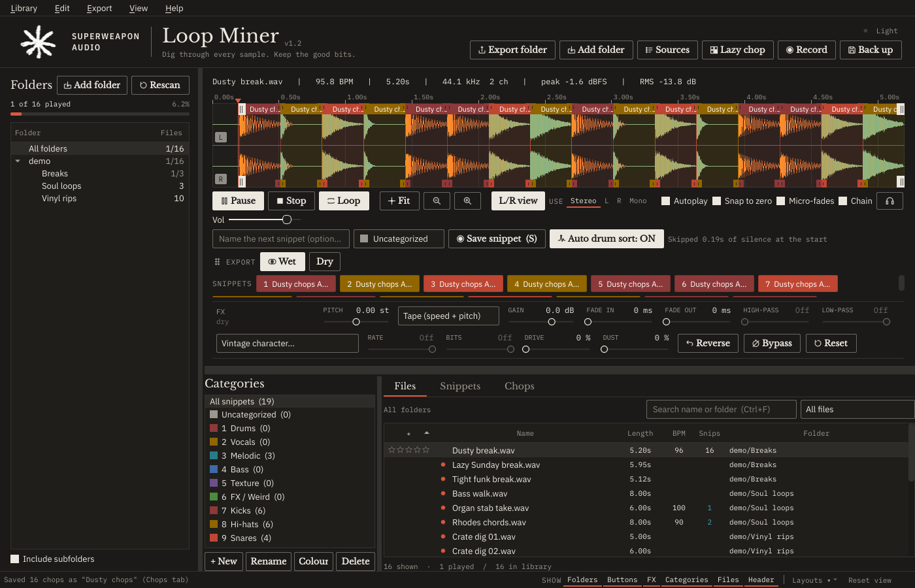Open the Tape (speed + pitch) dropdown

[448, 316]
